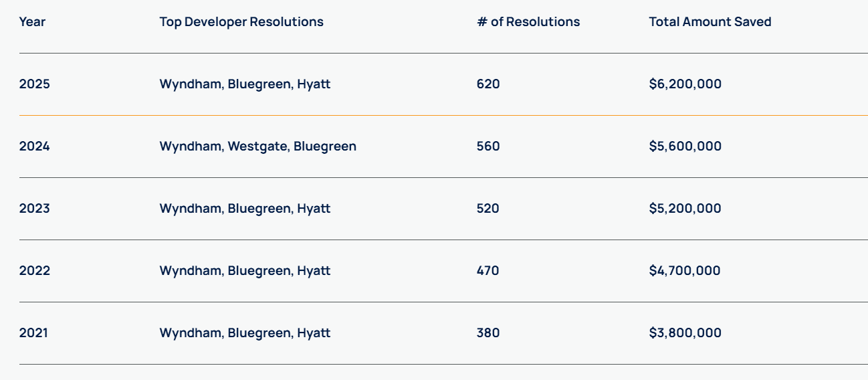The image size is (868, 380).
Task: Select the 2022 year cell
Action: pyautogui.click(x=34, y=271)
